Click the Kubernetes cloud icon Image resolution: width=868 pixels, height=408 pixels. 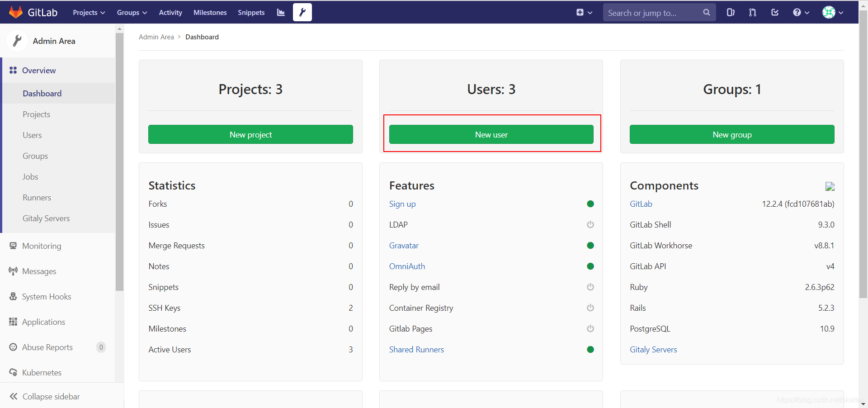[13, 372]
